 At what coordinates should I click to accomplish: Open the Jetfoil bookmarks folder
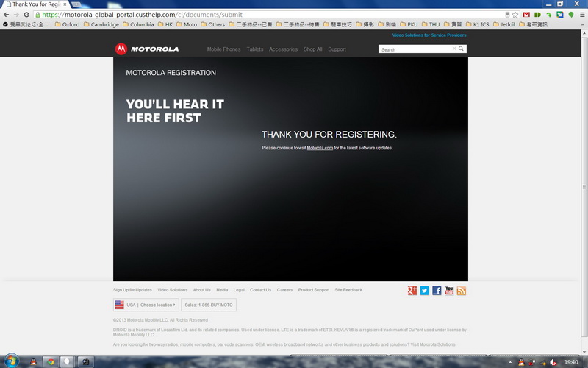tap(504, 24)
